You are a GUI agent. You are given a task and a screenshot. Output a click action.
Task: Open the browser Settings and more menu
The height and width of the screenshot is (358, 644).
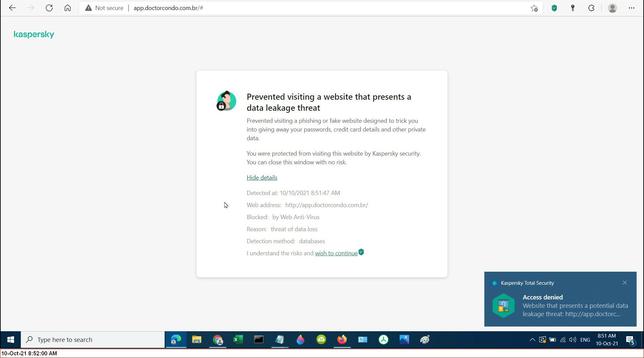pyautogui.click(x=632, y=8)
